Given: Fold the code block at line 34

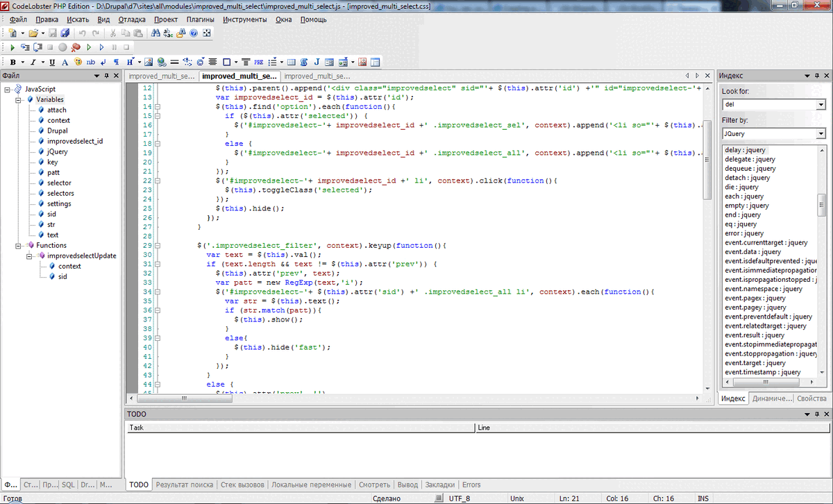Looking at the screenshot, I should click(x=158, y=292).
